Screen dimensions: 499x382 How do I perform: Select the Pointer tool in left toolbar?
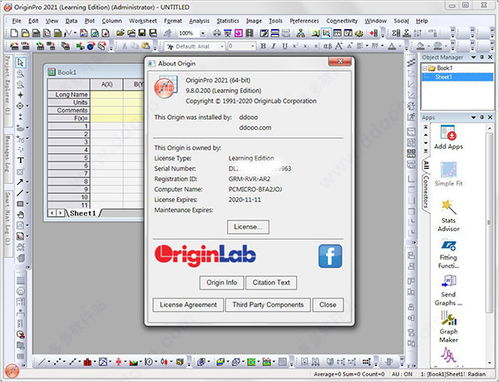(x=21, y=63)
